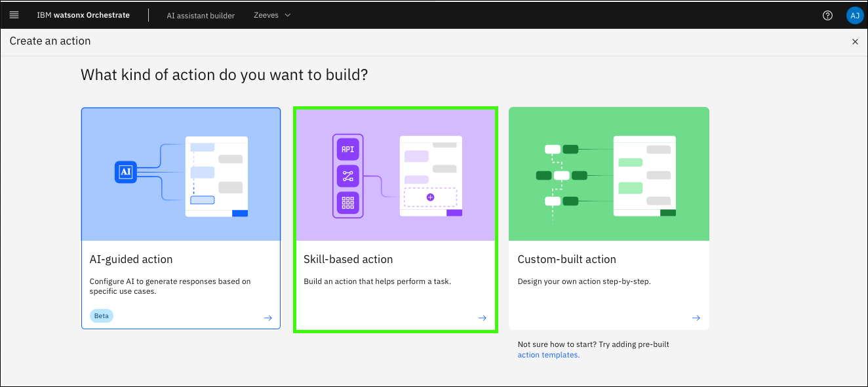Select the Skill-based action title
This screenshot has height=387, width=868.
tap(348, 259)
